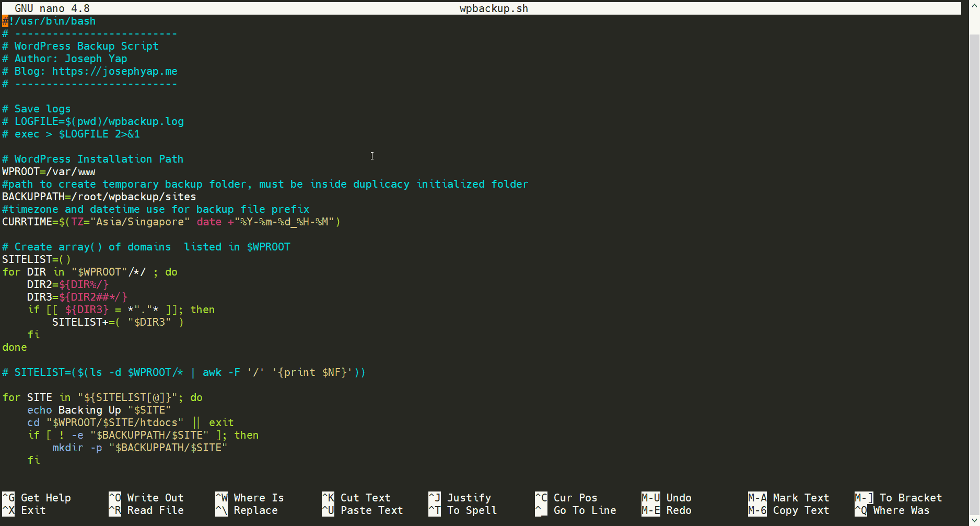The image size is (980, 526).
Task: Click Go To Line shortcut
Action: point(585,510)
